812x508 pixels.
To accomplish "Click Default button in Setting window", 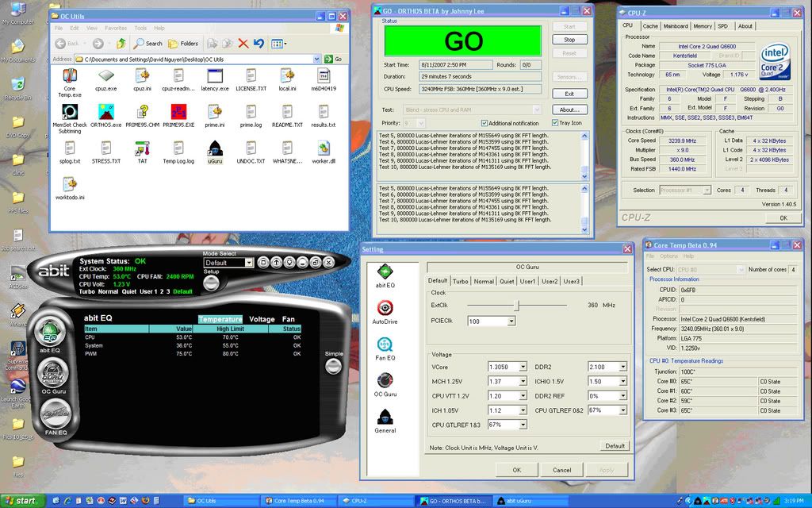I will click(x=615, y=446).
